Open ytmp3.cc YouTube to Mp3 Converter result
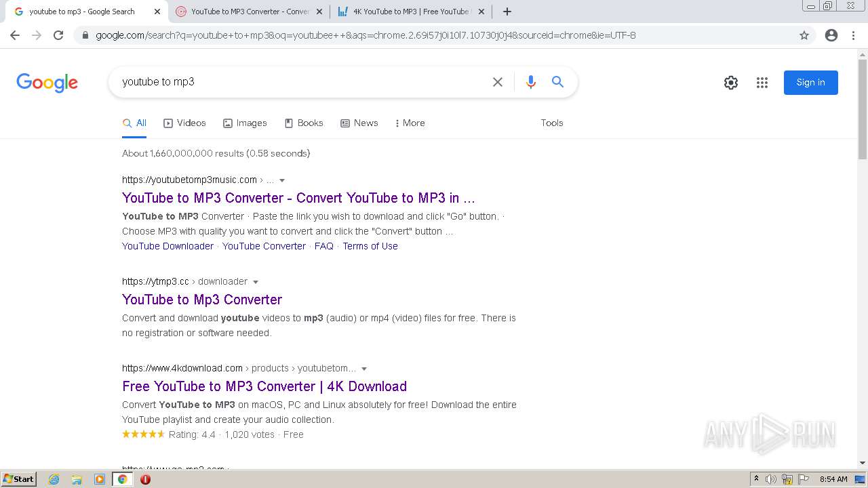 [202, 300]
